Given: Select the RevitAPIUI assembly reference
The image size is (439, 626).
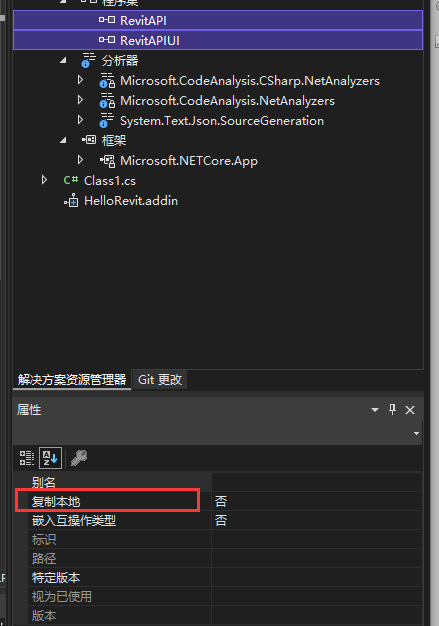Looking at the screenshot, I should click(218, 40).
